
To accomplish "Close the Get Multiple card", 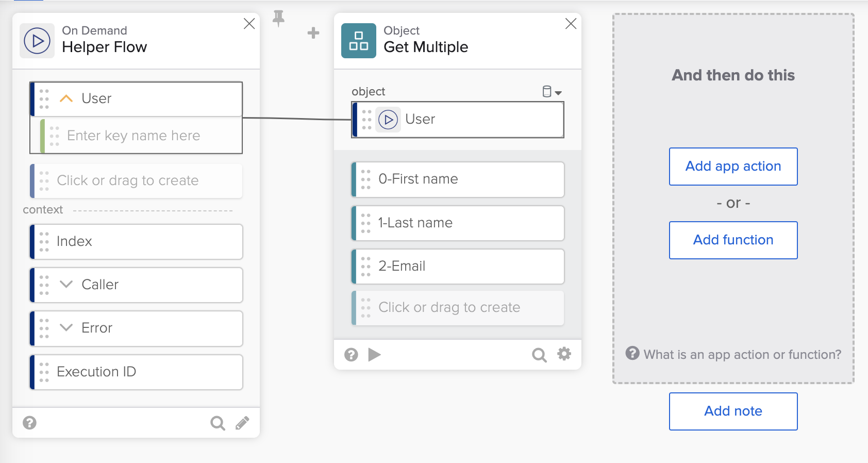I will [571, 24].
